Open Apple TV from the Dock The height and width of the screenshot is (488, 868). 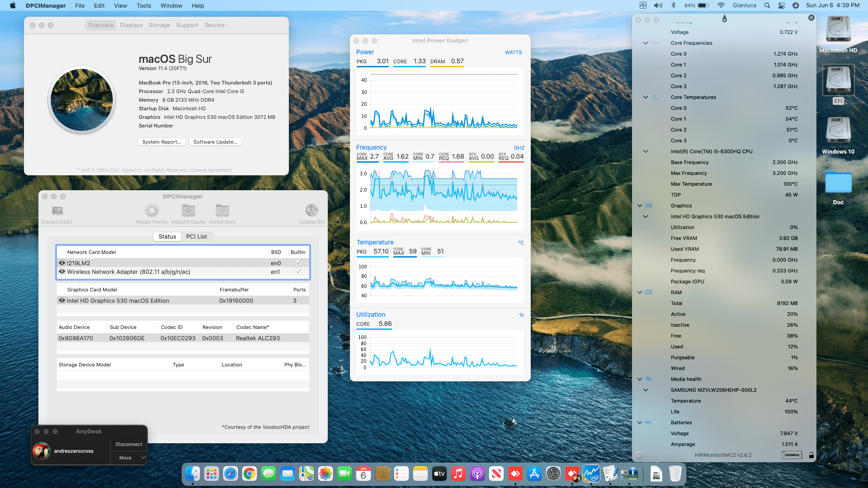pos(439,474)
